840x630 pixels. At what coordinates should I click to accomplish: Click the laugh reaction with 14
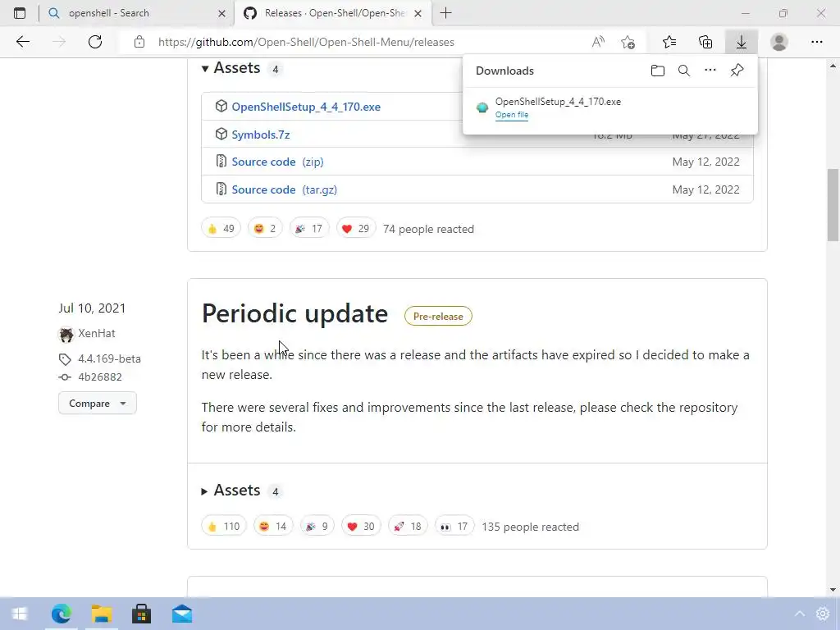(273, 527)
